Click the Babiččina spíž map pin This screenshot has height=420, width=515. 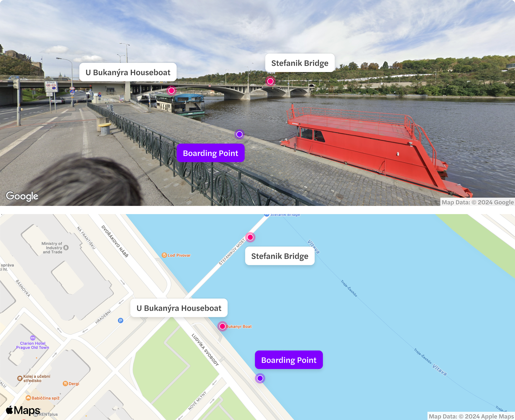click(x=28, y=398)
